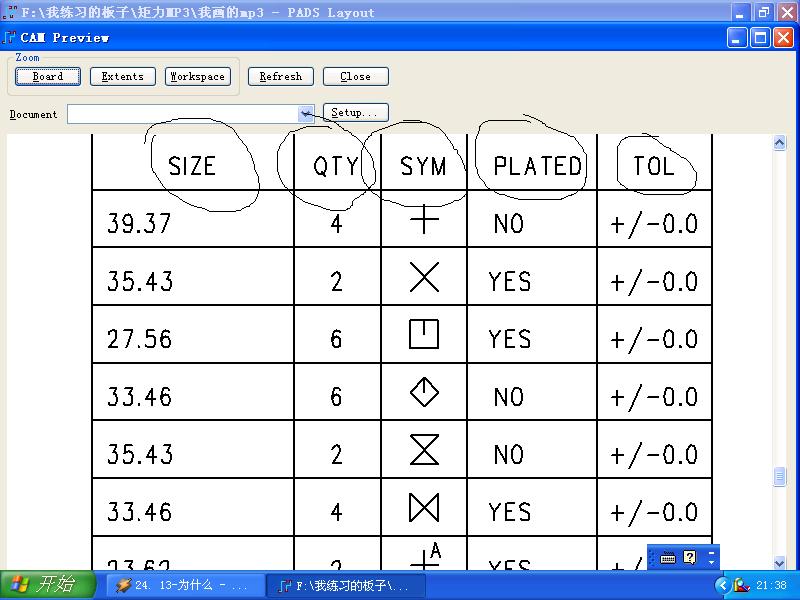Expand the Document dropdown

coord(306,114)
